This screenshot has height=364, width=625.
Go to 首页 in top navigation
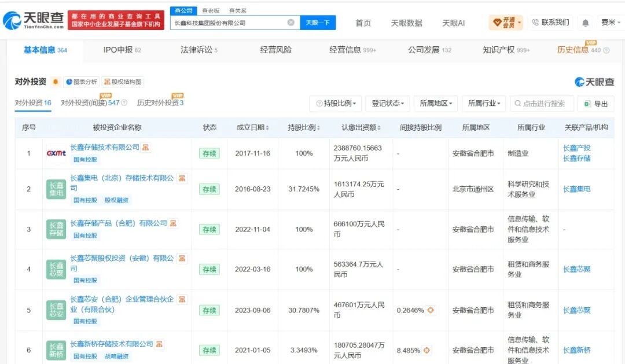coord(363,23)
